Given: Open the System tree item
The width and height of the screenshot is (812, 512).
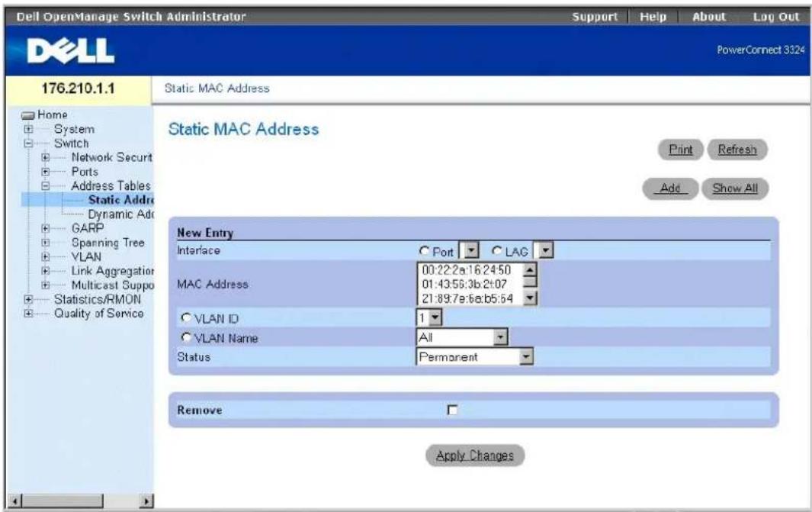Looking at the screenshot, I should (74, 130).
